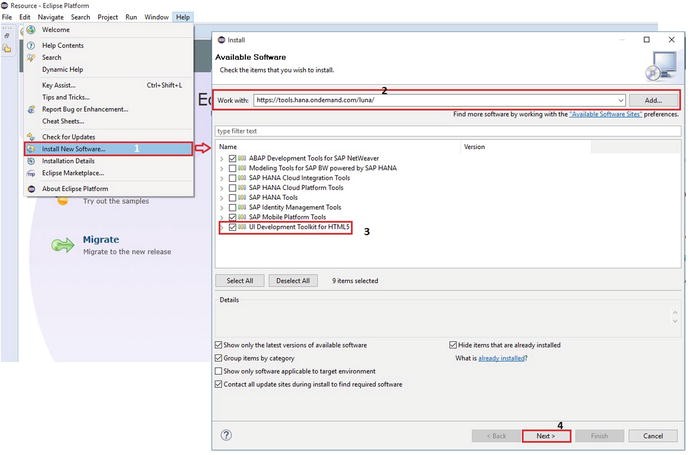Click the Name column header
Screen dimensions: 690x455
coord(338,147)
